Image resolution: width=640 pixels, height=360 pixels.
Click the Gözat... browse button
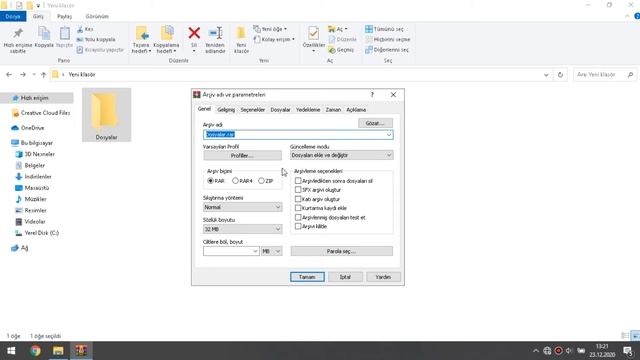click(x=376, y=123)
